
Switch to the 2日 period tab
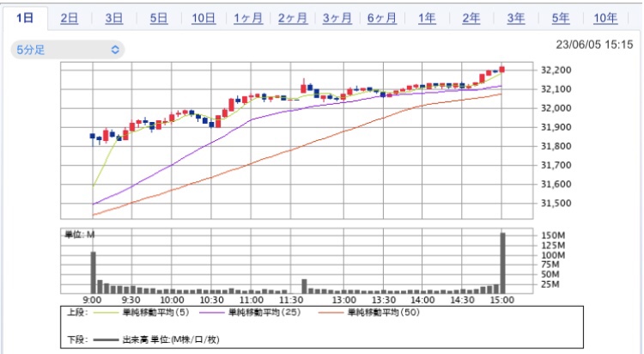click(70, 18)
